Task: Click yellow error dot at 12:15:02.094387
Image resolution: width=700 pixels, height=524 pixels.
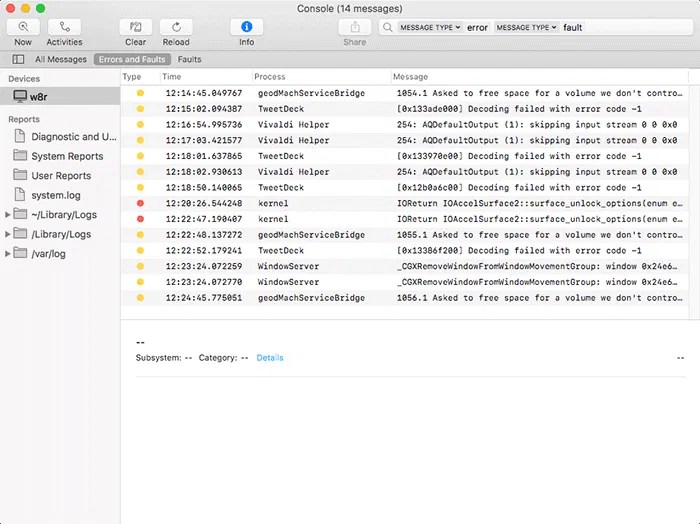Action: pos(140,108)
